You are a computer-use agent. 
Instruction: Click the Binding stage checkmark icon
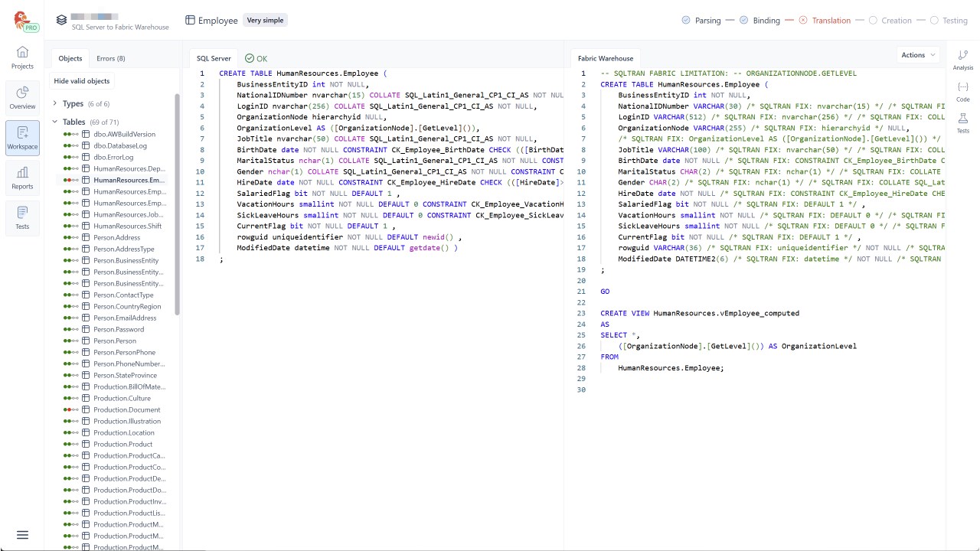coord(743,21)
